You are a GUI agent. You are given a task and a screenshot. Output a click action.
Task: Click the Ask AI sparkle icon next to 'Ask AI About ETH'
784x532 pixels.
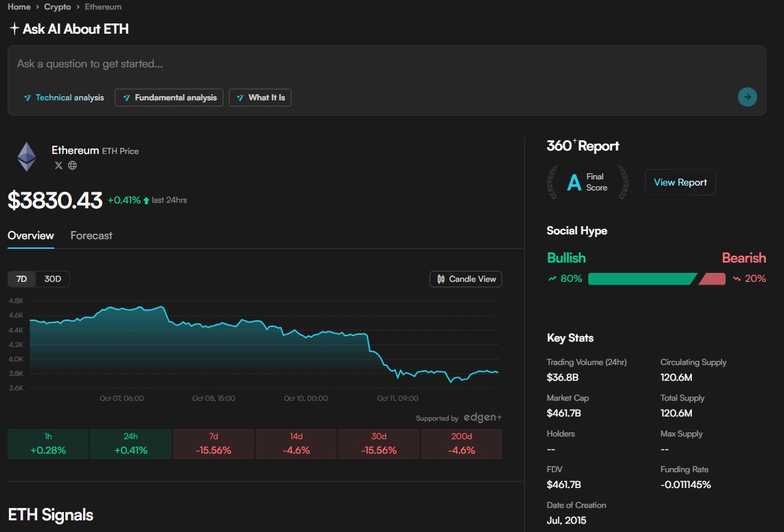click(x=13, y=29)
